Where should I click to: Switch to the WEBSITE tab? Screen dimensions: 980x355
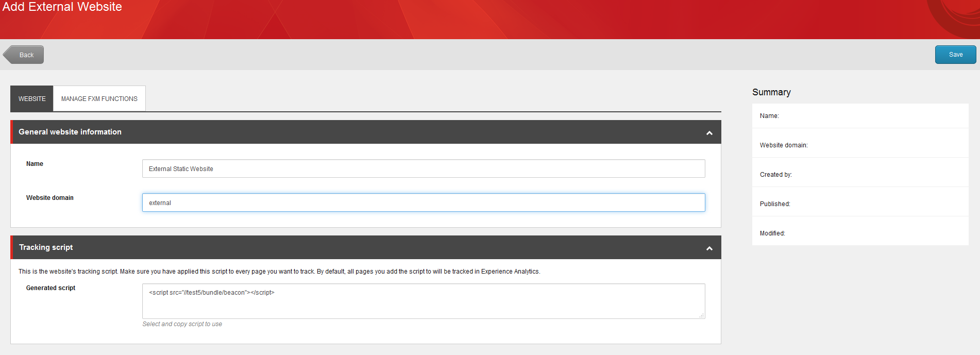point(32,98)
